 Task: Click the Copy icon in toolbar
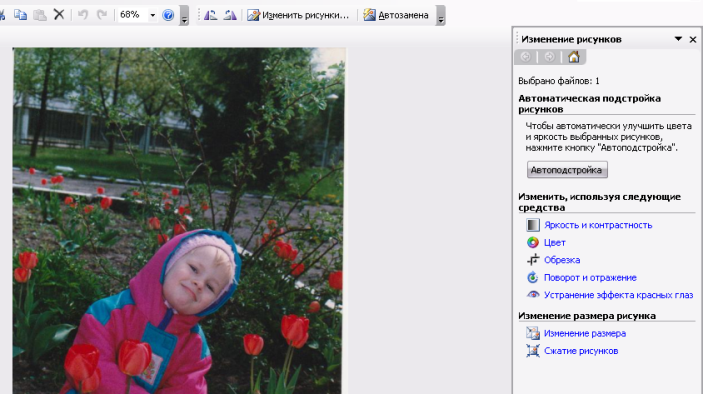[20, 15]
